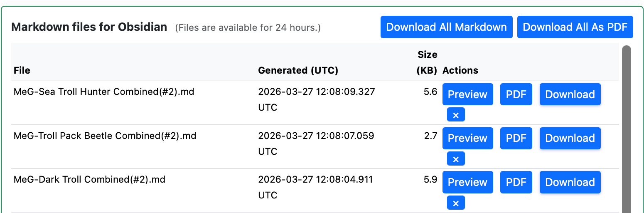Image resolution: width=644 pixels, height=213 pixels.
Task: Generate PDF for Troll Pack Beetle
Action: [516, 138]
